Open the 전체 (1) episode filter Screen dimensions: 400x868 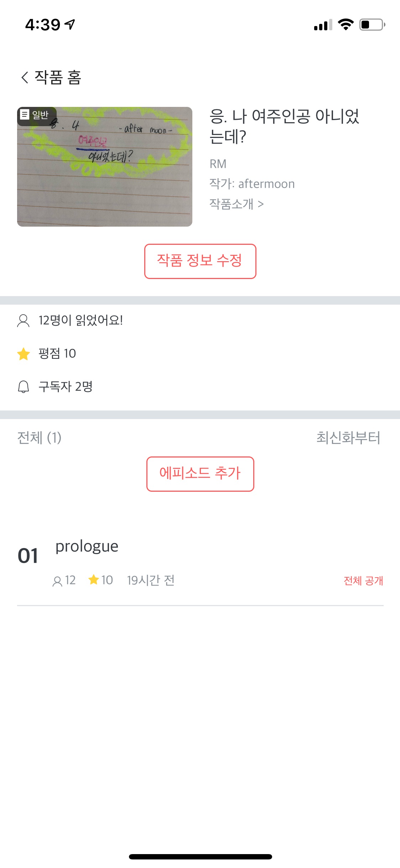pos(39,438)
